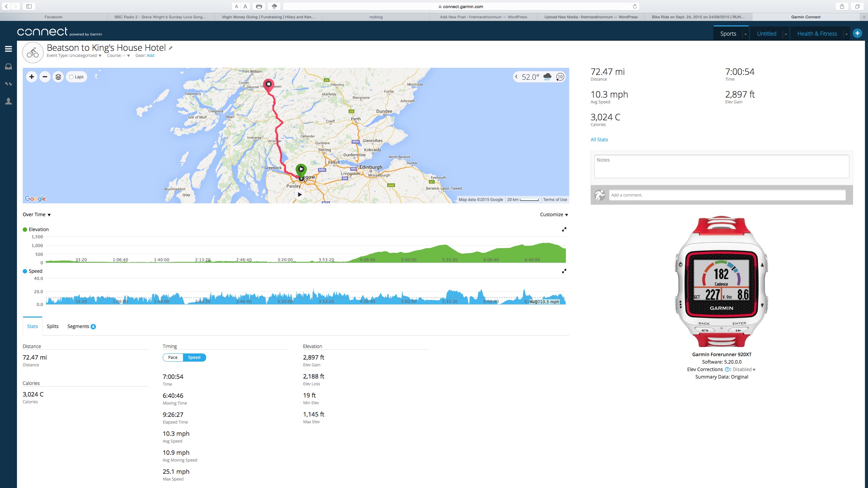Open the Customize charts dropdown
The height and width of the screenshot is (488, 868).
click(554, 215)
